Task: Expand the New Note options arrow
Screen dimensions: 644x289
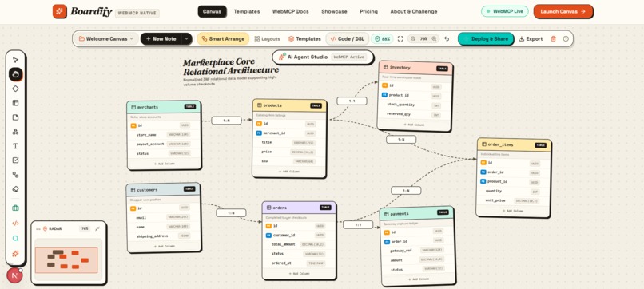Action: pyautogui.click(x=186, y=38)
